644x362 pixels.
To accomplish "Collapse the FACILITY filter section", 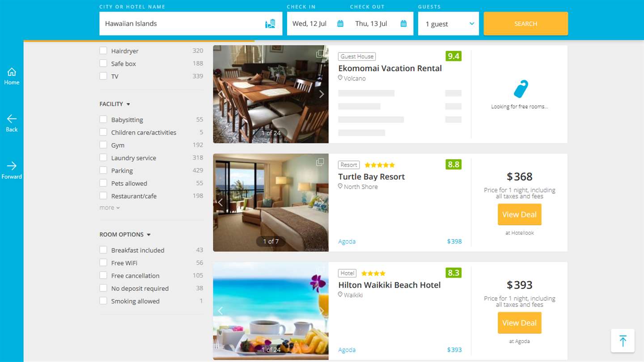I will coord(115,104).
